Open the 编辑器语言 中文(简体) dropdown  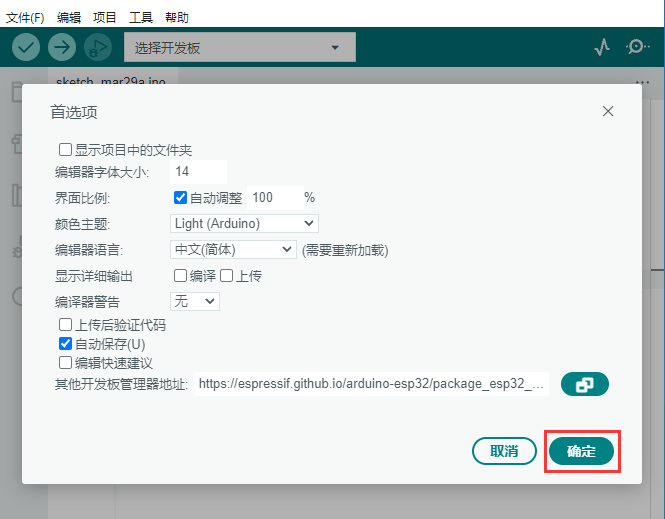(x=233, y=250)
